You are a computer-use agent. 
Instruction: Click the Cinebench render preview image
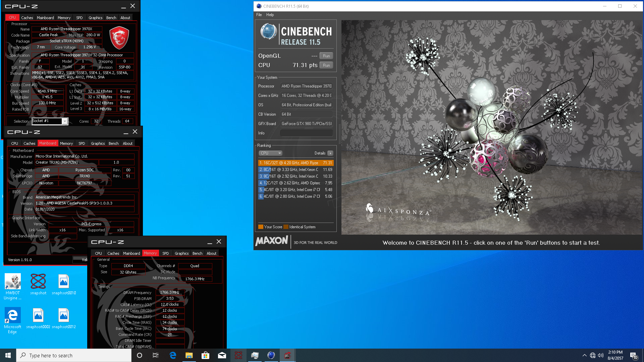(492, 127)
